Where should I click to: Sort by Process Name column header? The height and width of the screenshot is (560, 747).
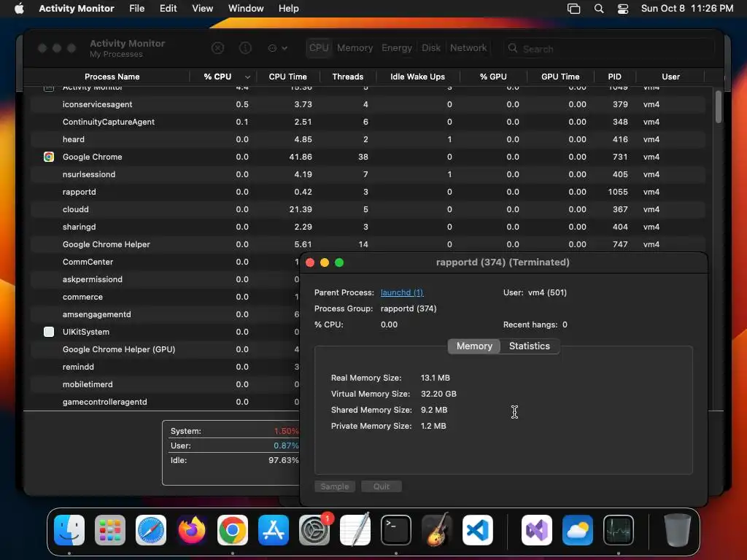pos(112,77)
